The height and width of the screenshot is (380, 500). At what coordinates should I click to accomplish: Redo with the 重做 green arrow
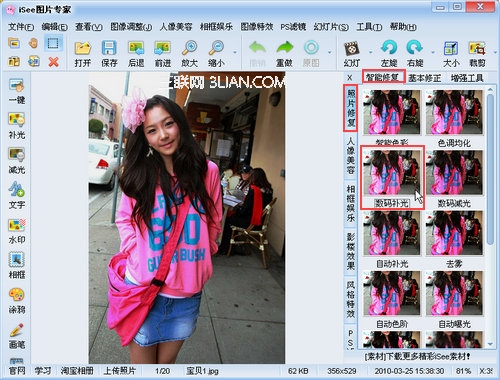pyautogui.click(x=284, y=54)
